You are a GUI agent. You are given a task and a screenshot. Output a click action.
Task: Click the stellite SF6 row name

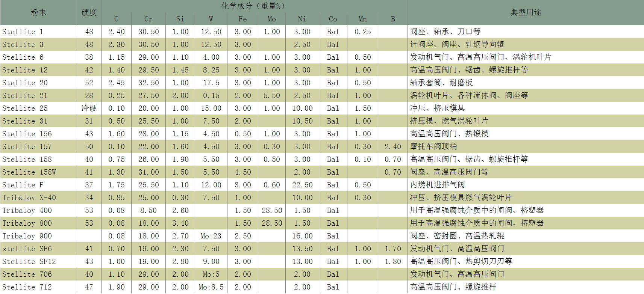click(27, 249)
